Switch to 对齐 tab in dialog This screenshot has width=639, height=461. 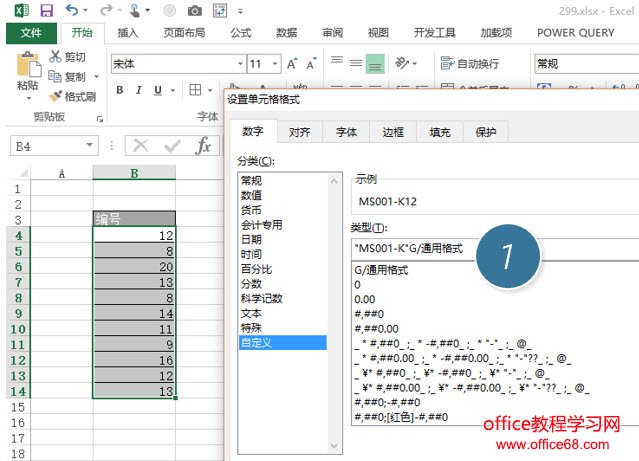click(x=300, y=132)
